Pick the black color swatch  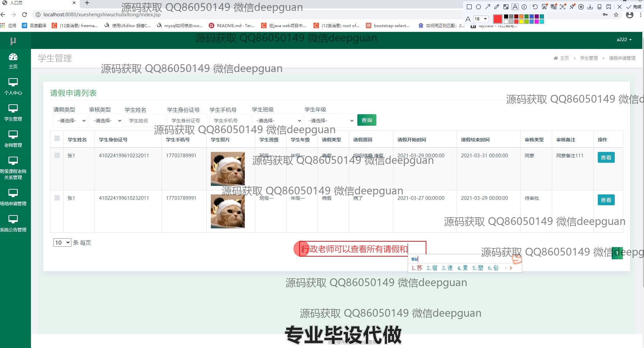tap(506, 17)
